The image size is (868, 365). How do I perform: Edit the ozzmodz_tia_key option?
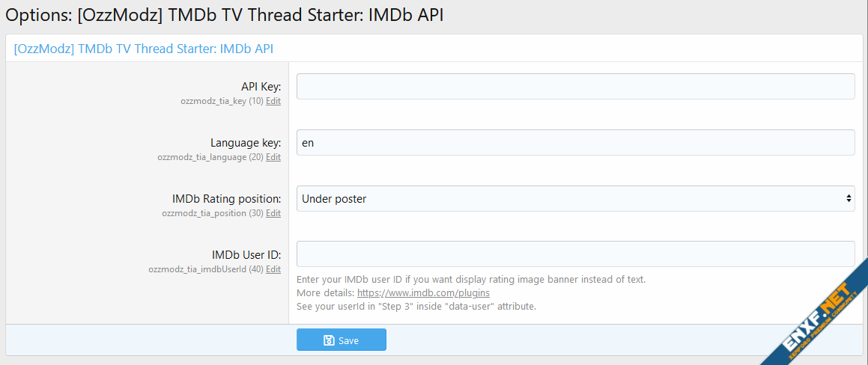coord(273,101)
